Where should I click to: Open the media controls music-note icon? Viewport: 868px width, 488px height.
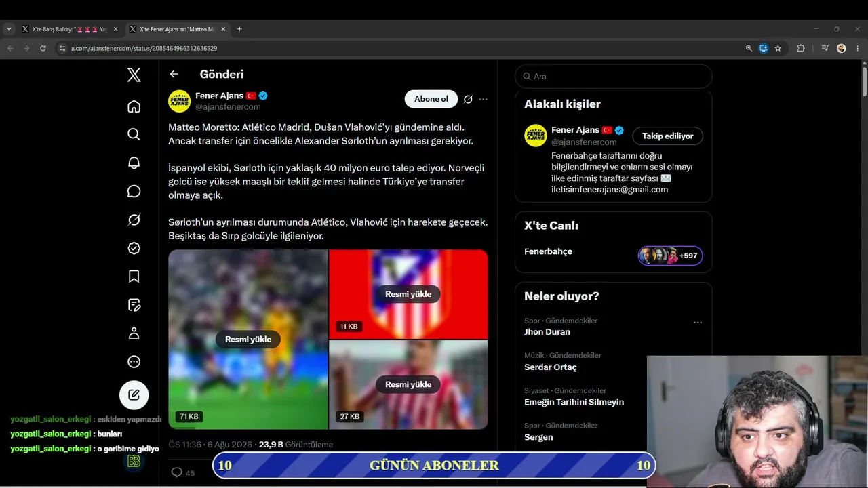825,48
